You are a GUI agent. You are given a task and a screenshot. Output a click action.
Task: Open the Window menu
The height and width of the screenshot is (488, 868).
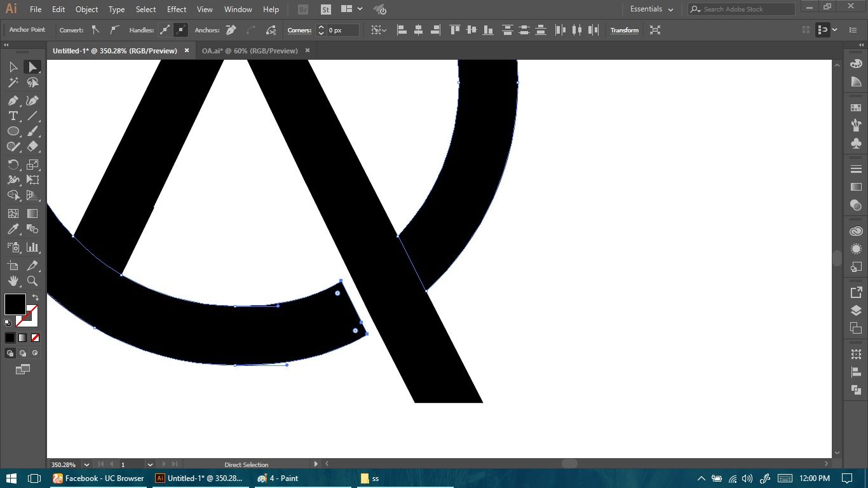pyautogui.click(x=238, y=10)
